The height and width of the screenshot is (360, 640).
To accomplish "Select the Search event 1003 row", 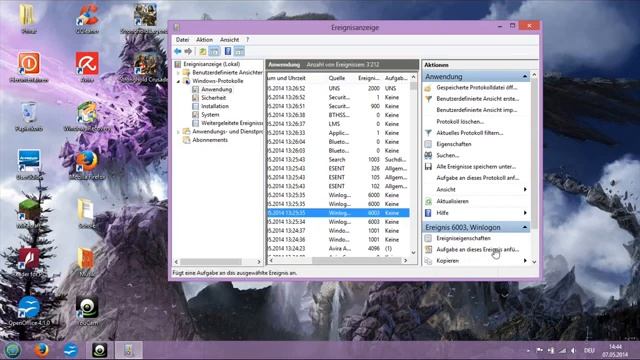I will click(x=338, y=160).
